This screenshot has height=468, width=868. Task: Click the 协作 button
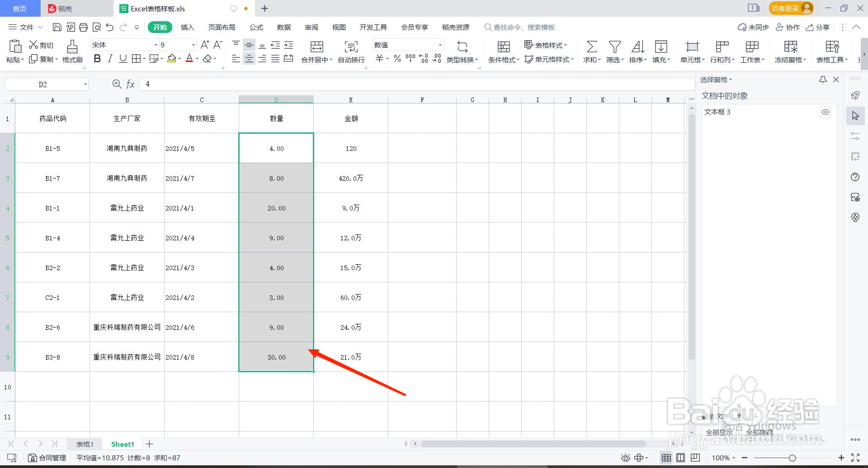coord(788,27)
